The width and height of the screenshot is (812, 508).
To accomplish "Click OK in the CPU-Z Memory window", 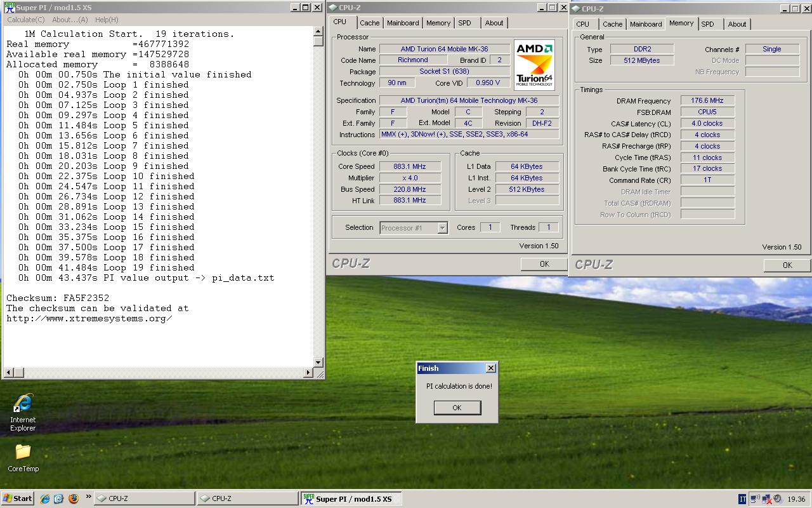I will pos(787,265).
